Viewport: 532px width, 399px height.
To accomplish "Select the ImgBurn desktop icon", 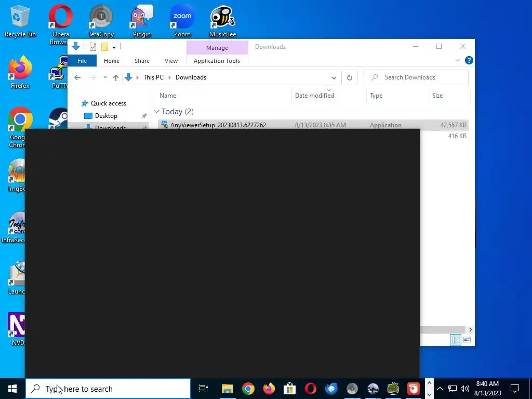I will pos(17,175).
